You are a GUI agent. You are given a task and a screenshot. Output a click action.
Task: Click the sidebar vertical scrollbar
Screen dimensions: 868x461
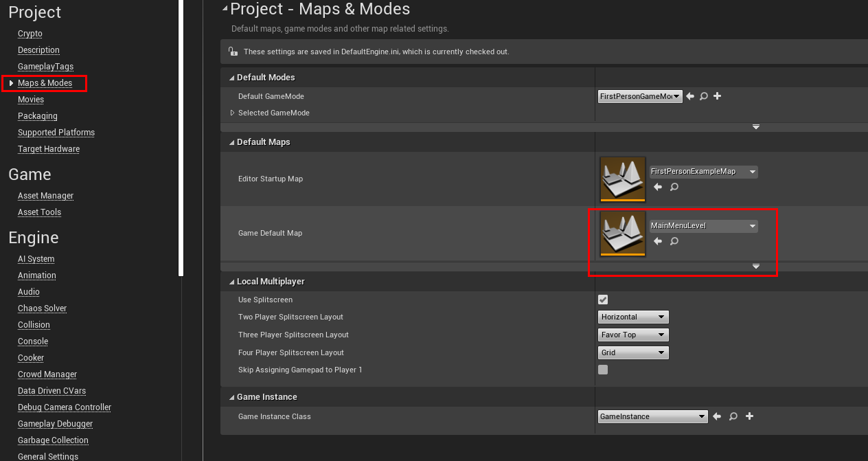(x=181, y=137)
